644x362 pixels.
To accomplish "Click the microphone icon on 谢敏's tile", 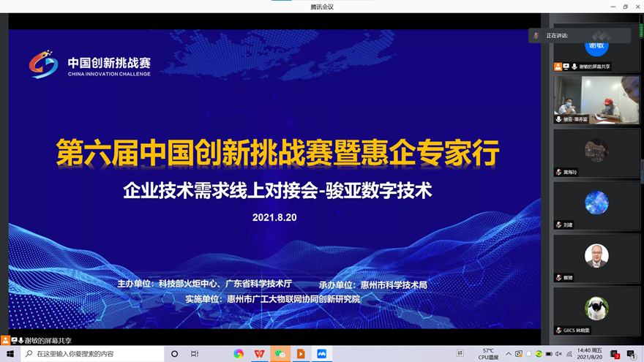I will pyautogui.click(x=574, y=67).
